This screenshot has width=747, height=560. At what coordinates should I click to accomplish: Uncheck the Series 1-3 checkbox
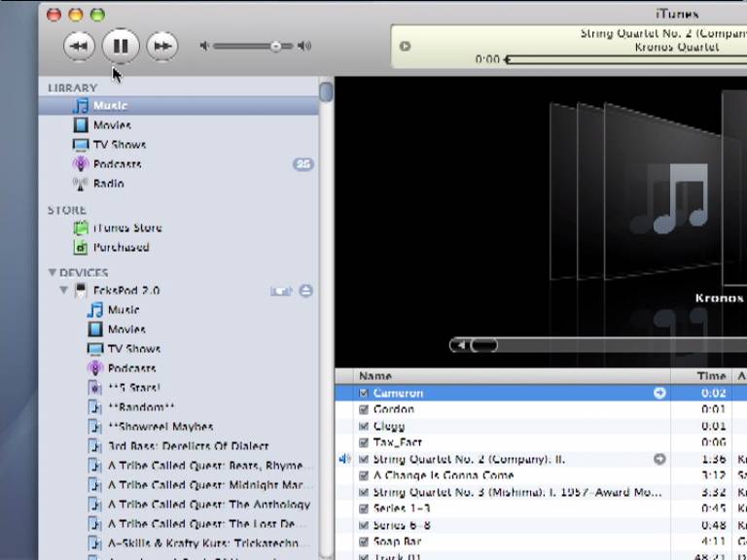(364, 509)
